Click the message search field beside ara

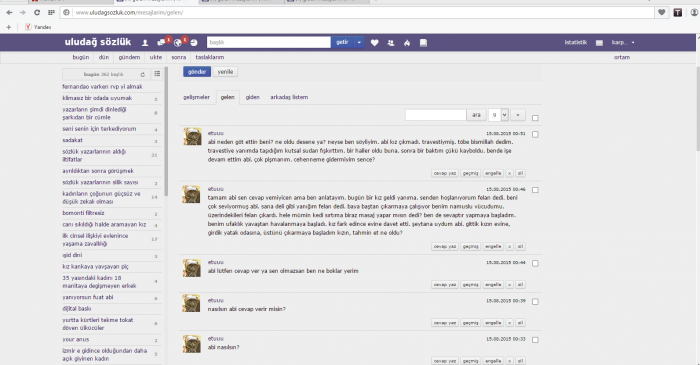pos(436,115)
